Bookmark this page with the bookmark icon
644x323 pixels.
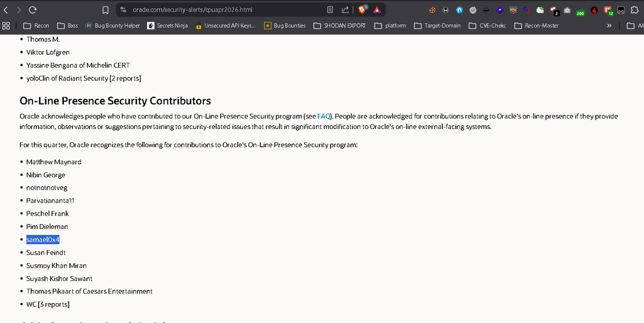point(106,10)
